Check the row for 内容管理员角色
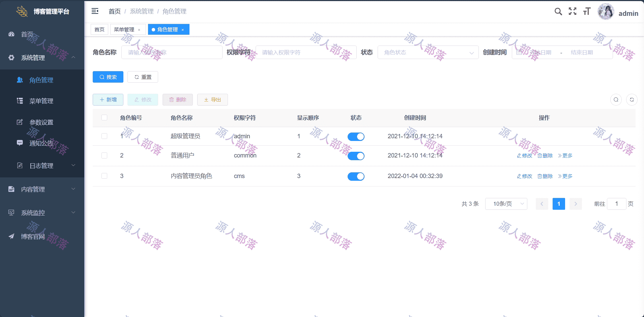The height and width of the screenshot is (317, 644). tap(105, 176)
